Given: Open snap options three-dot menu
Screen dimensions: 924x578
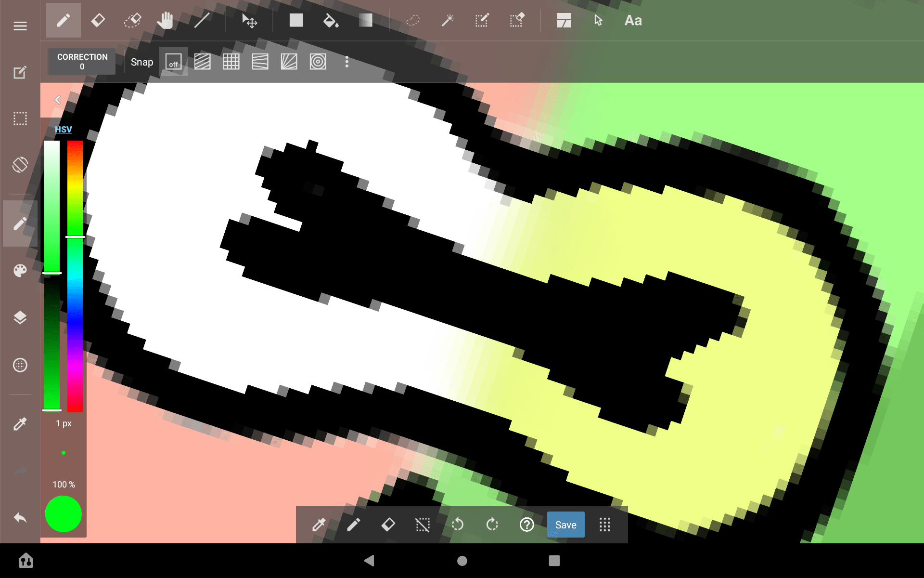Looking at the screenshot, I should coord(346,62).
